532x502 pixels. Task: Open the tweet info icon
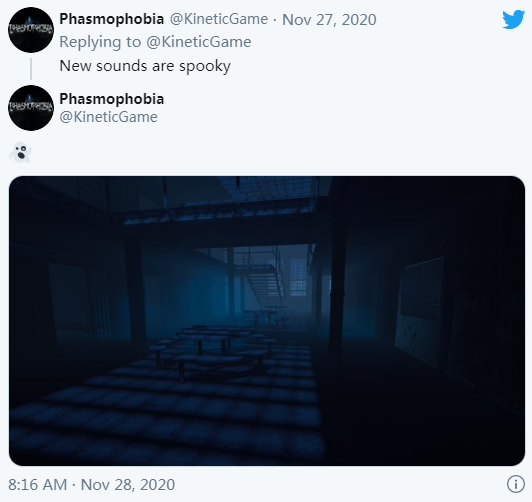516,483
